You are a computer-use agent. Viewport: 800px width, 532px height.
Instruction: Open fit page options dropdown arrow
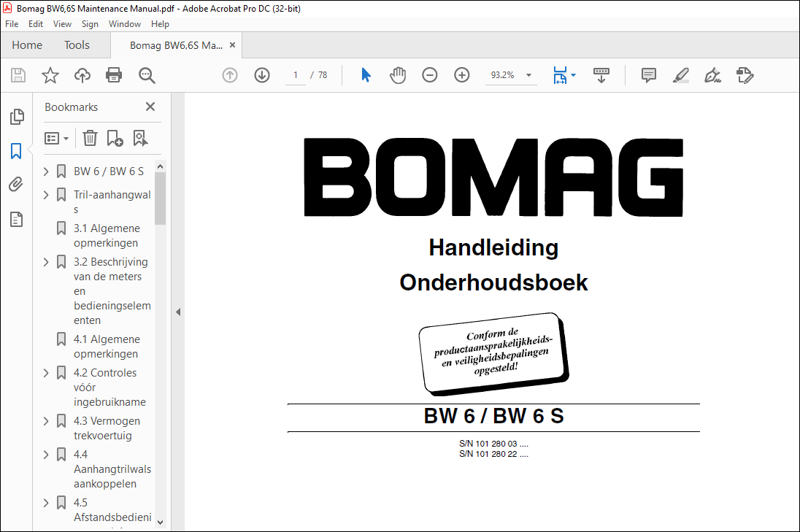[x=574, y=75]
